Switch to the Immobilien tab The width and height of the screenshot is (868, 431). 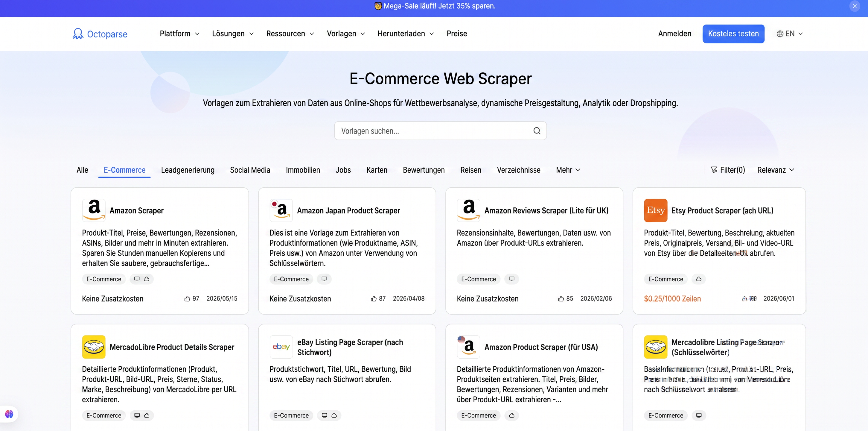(x=303, y=170)
